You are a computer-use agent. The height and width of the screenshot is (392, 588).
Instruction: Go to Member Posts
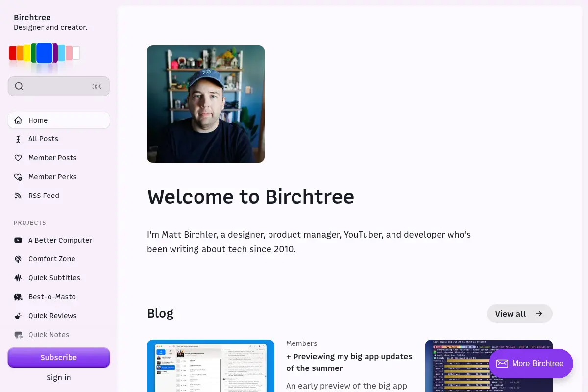59,158
